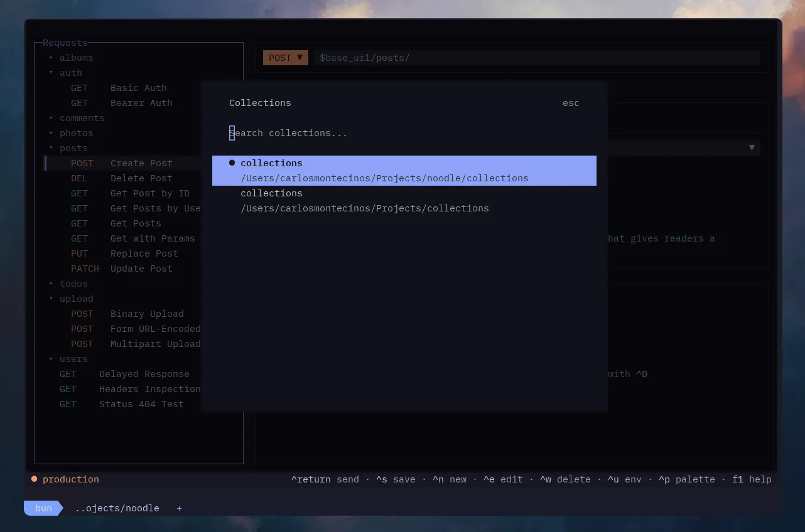Collapse the auth folder
Viewport: 805px width, 532px height.
click(x=65, y=73)
